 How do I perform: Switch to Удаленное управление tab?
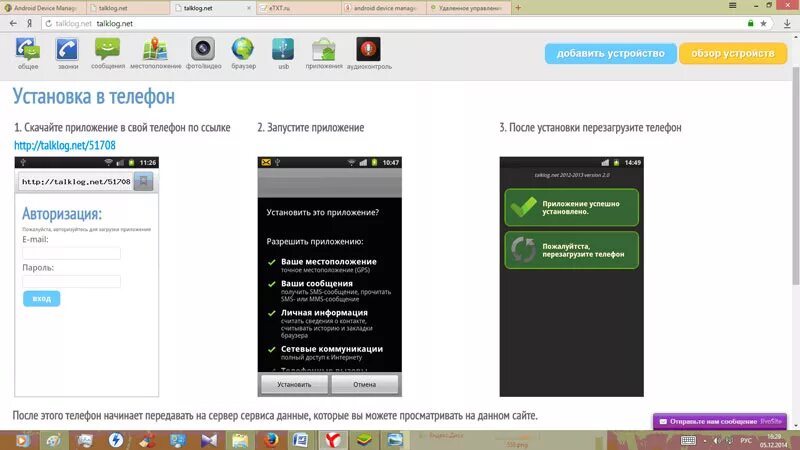468,8
